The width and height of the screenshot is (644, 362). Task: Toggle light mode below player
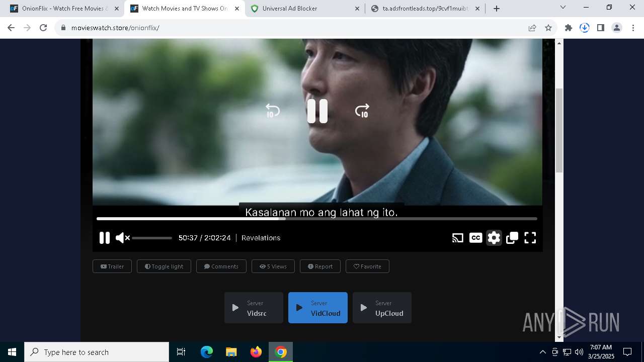point(164,266)
